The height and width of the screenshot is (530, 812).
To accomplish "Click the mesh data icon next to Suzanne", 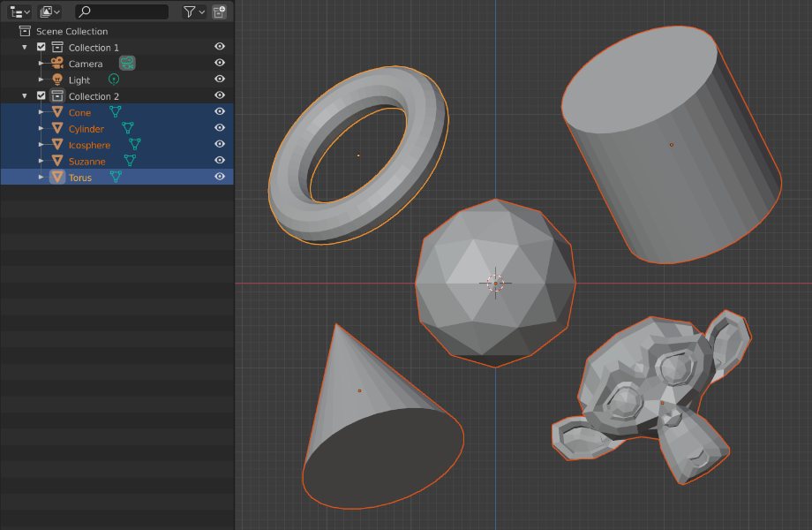I will (130, 161).
